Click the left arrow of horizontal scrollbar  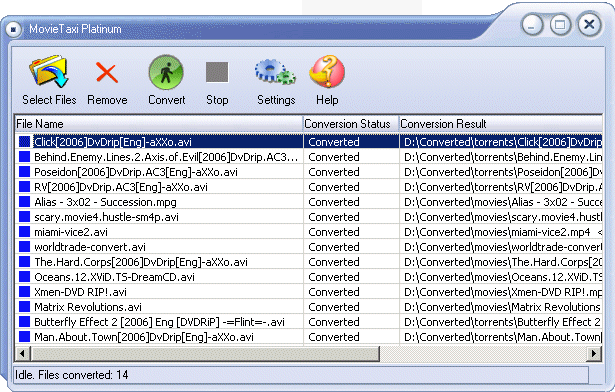point(22,354)
